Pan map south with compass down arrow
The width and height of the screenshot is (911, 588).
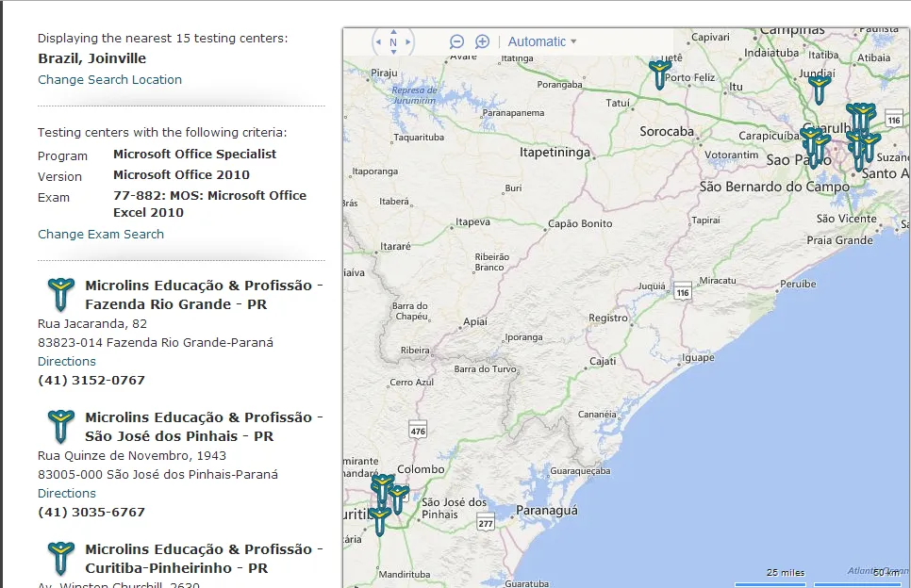point(393,52)
